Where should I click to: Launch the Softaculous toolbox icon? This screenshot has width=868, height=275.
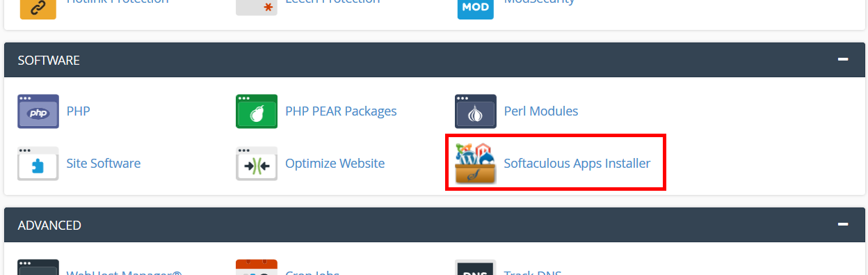(476, 163)
